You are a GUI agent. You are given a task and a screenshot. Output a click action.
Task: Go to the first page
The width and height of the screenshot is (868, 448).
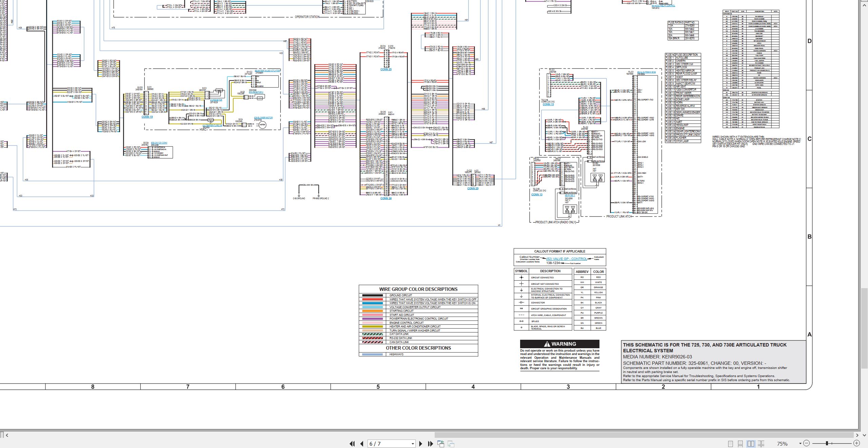coord(352,444)
